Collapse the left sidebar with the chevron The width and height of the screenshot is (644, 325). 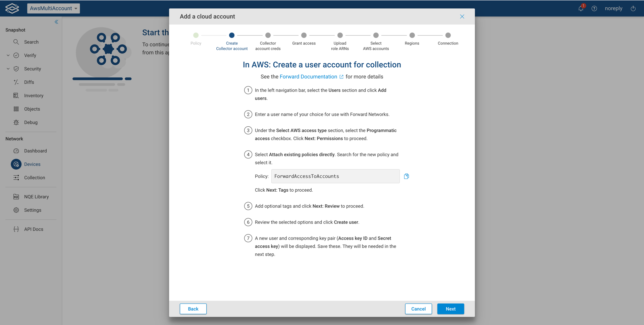coord(56,22)
